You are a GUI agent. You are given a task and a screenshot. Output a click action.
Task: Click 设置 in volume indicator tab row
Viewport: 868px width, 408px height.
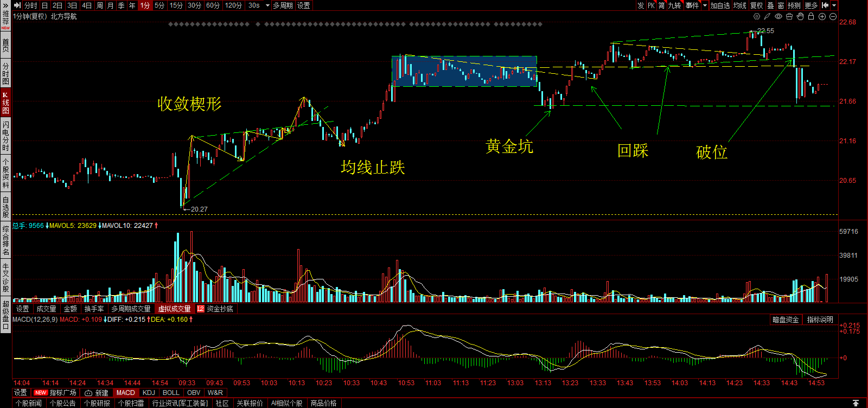(x=23, y=309)
